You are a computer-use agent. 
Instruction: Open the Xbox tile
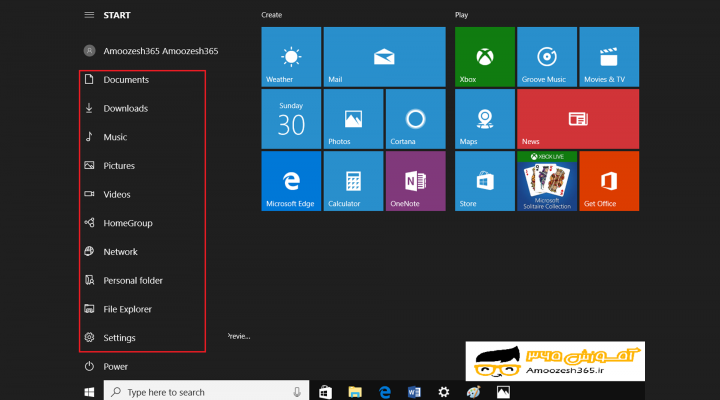[x=485, y=56]
